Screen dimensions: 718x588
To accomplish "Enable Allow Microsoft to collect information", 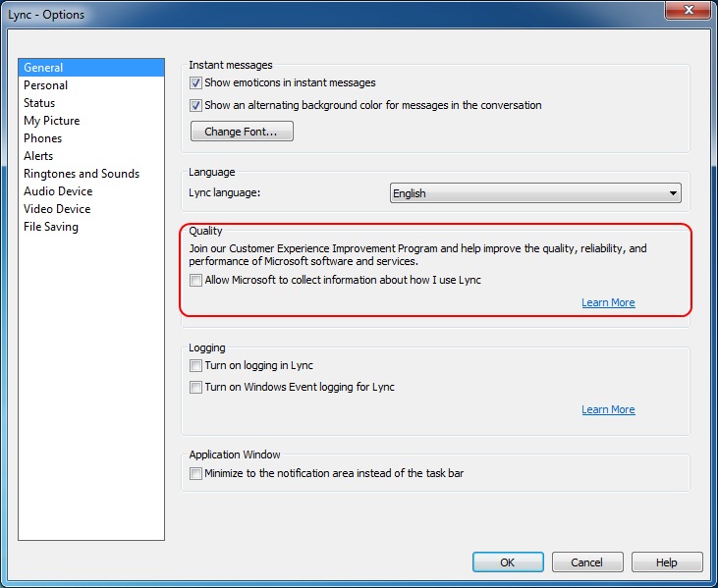I will coord(195,280).
